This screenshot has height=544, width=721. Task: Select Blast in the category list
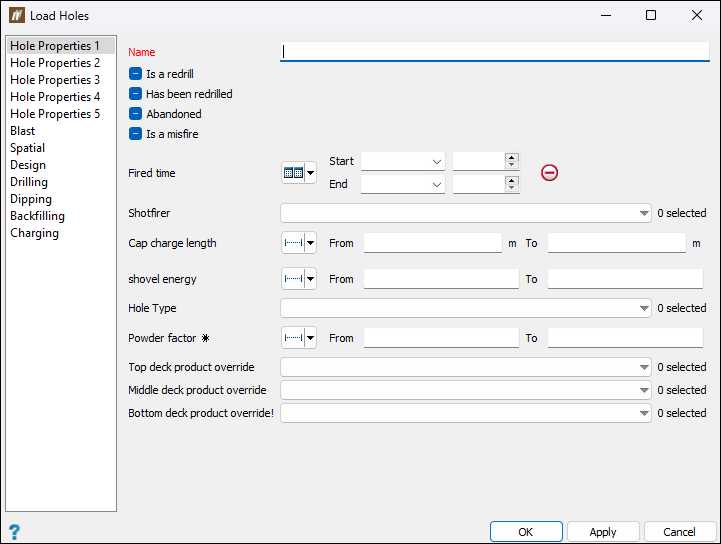pos(23,131)
